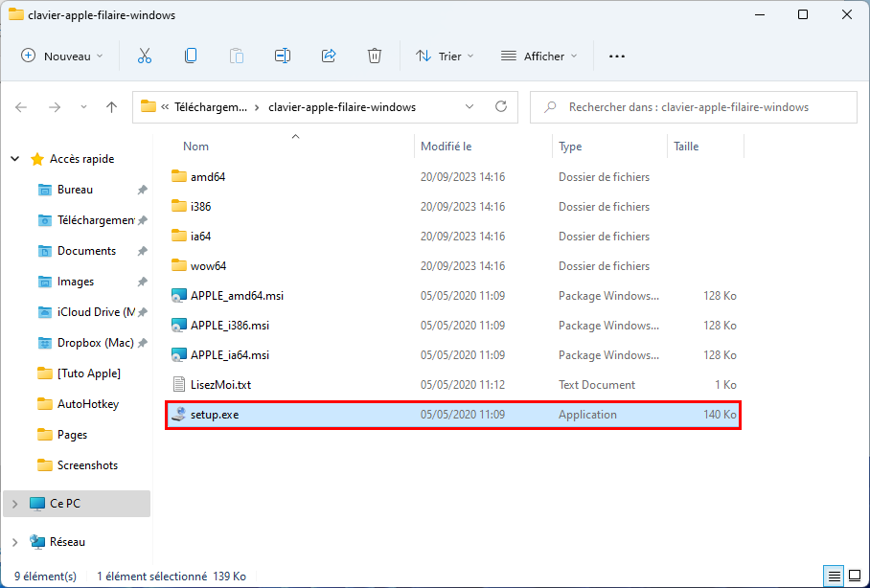Click the APPLE_ia64.msi package icon
870x588 pixels.
click(x=178, y=355)
